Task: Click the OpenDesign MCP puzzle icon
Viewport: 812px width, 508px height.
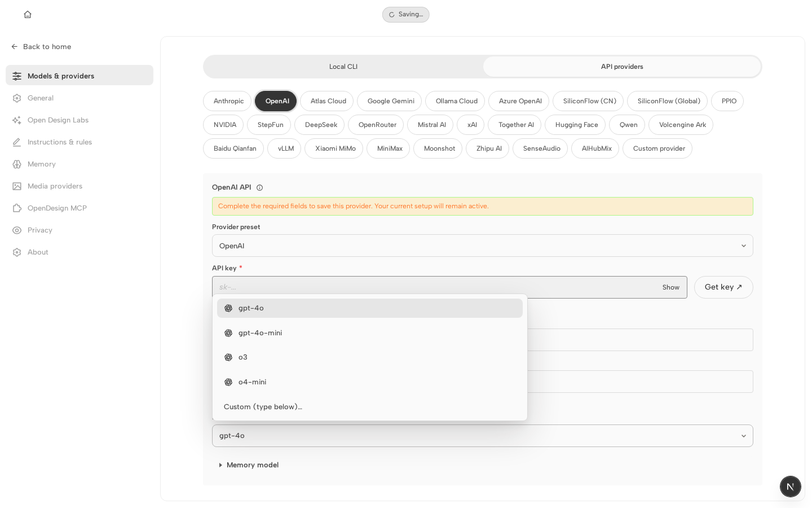Action: [17, 208]
